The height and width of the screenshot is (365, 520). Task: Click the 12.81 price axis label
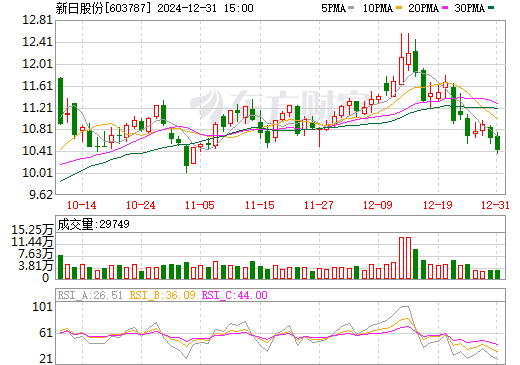coord(38,20)
